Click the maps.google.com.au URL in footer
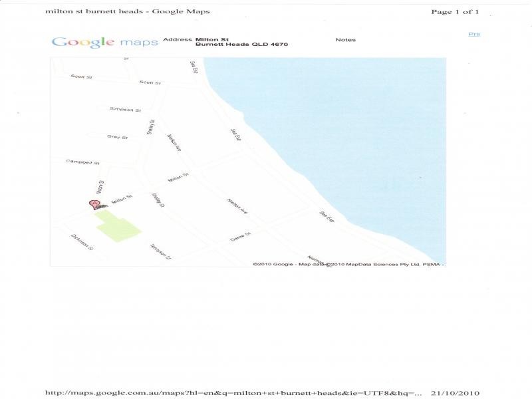 coord(233,393)
